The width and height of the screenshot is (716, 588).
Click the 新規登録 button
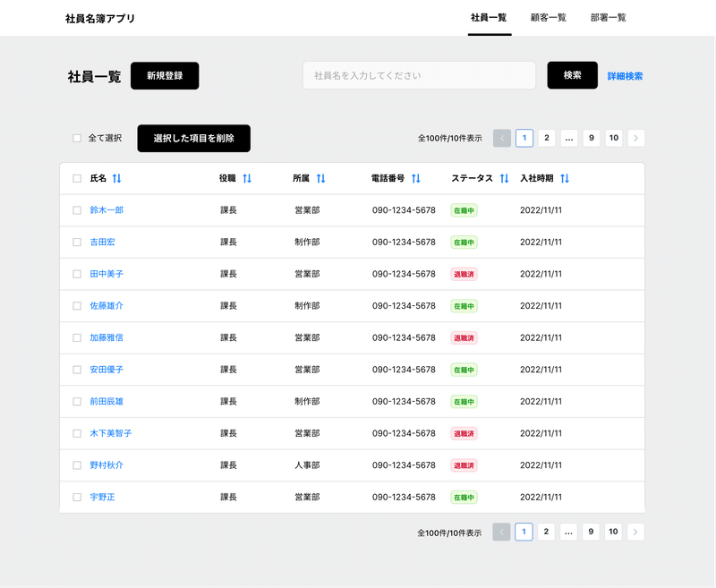click(x=165, y=76)
